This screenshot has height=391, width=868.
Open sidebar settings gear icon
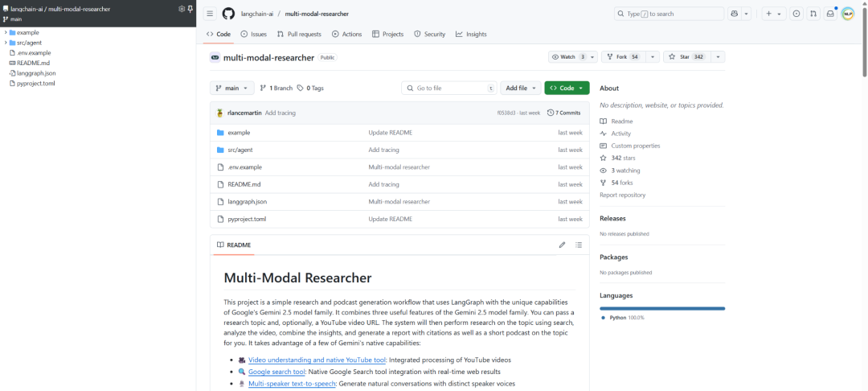tap(182, 9)
